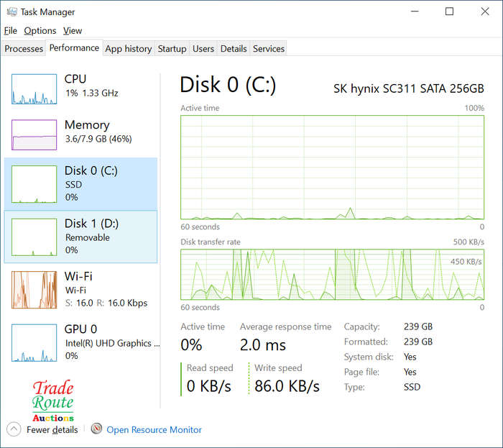Open Resource Monitor link
503x448 pixels.
click(x=154, y=429)
